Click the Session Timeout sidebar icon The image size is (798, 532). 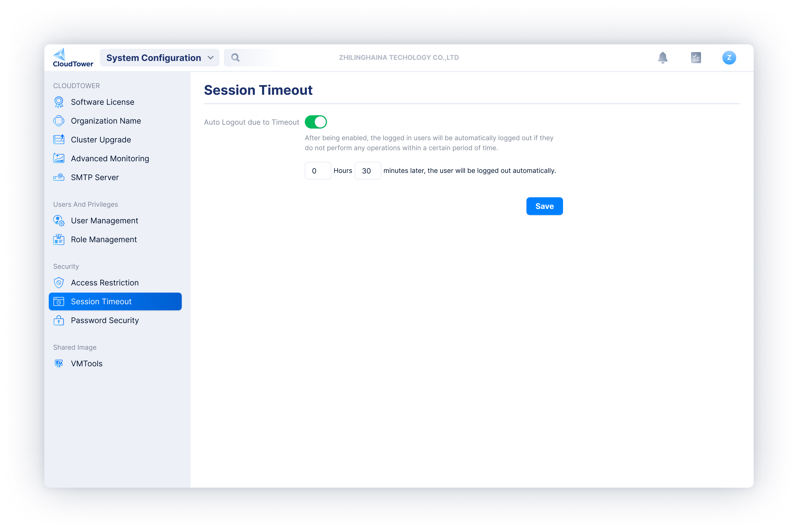59,301
